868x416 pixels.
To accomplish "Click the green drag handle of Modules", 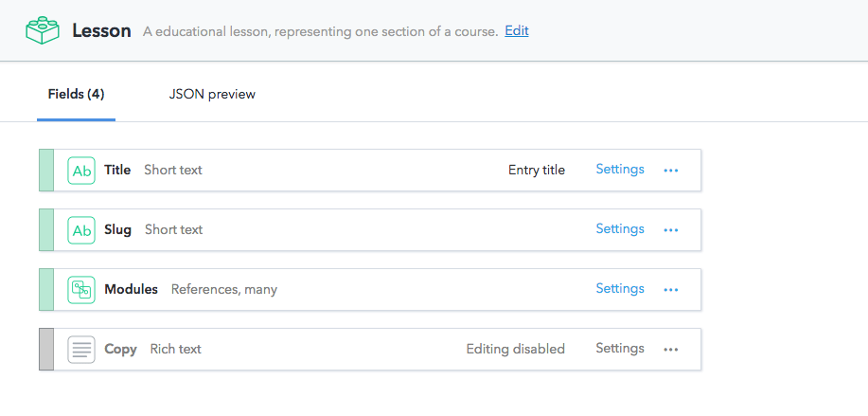I will pyautogui.click(x=46, y=290).
